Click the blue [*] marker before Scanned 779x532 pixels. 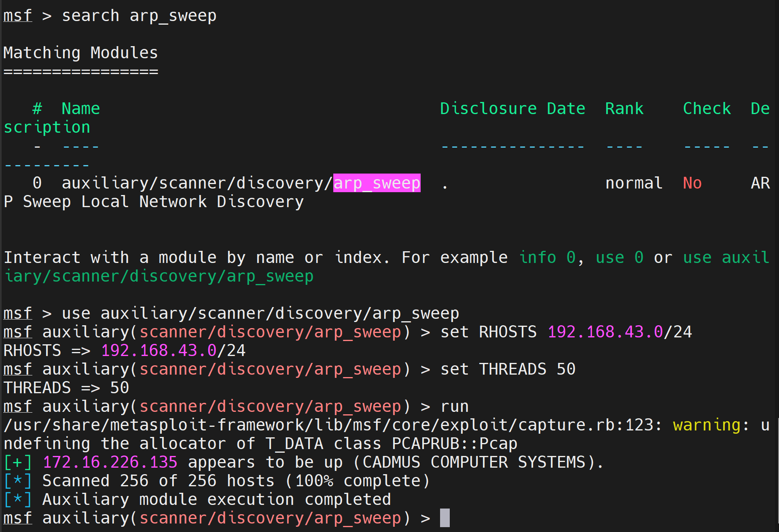click(x=18, y=481)
